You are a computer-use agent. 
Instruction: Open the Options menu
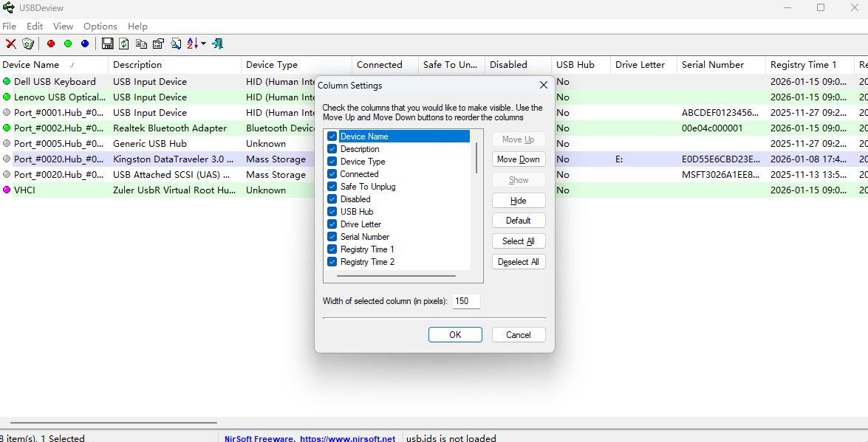tap(100, 27)
